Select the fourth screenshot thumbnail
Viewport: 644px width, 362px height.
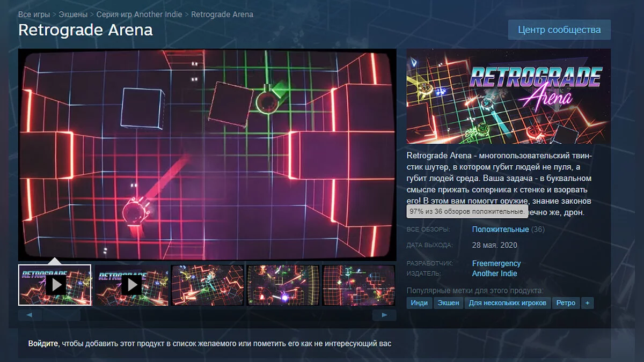point(283,285)
